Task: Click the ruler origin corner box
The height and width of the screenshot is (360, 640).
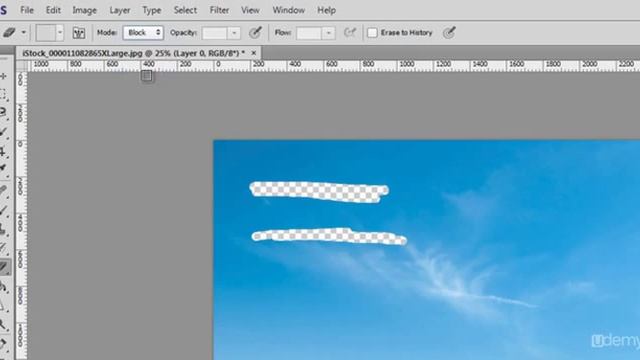Action: (x=22, y=65)
